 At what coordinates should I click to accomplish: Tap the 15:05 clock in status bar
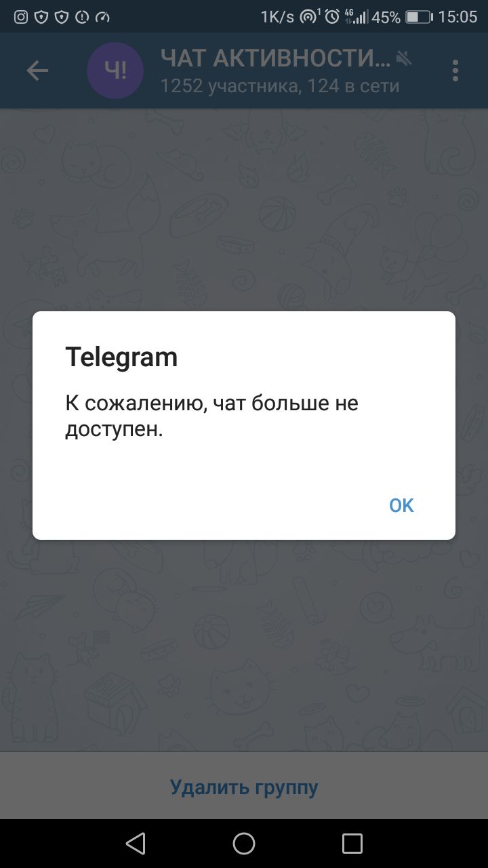[457, 17]
